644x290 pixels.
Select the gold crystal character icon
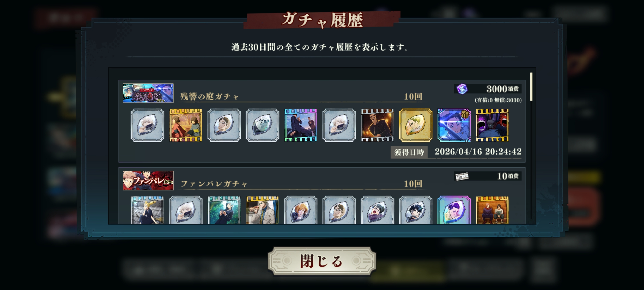(416, 125)
